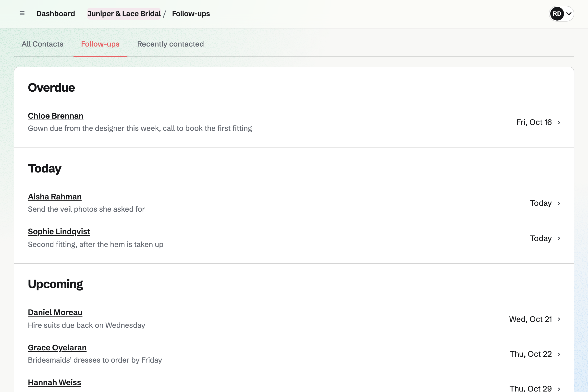The height and width of the screenshot is (392, 588).
Task: Click the chevron next to Thu, Oct 29
Action: tap(559, 389)
